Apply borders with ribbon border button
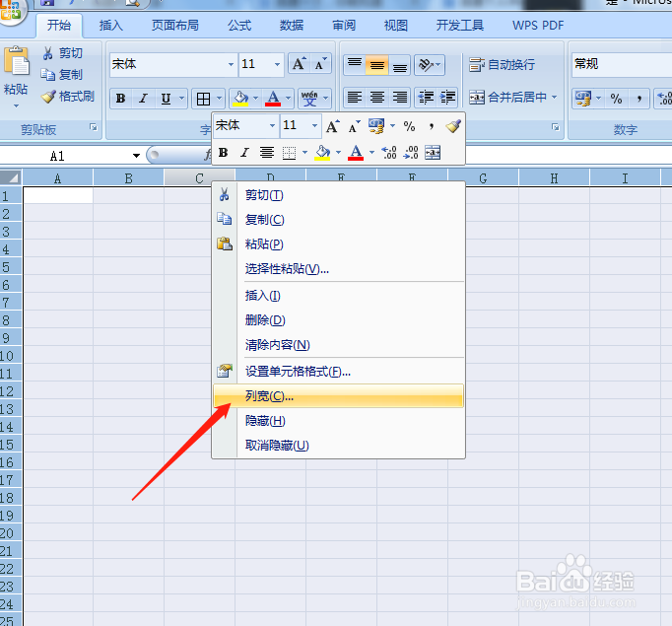Screen dimensions: 672x626 pyautogui.click(x=203, y=99)
